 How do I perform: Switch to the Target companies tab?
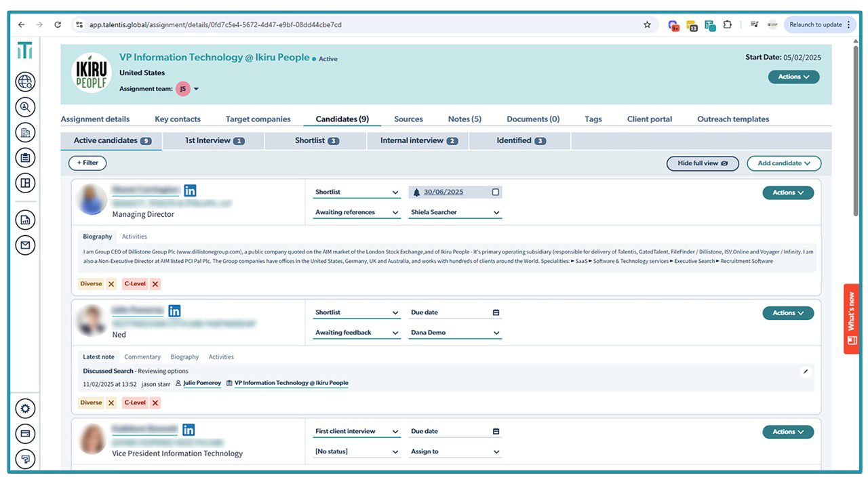pyautogui.click(x=258, y=119)
